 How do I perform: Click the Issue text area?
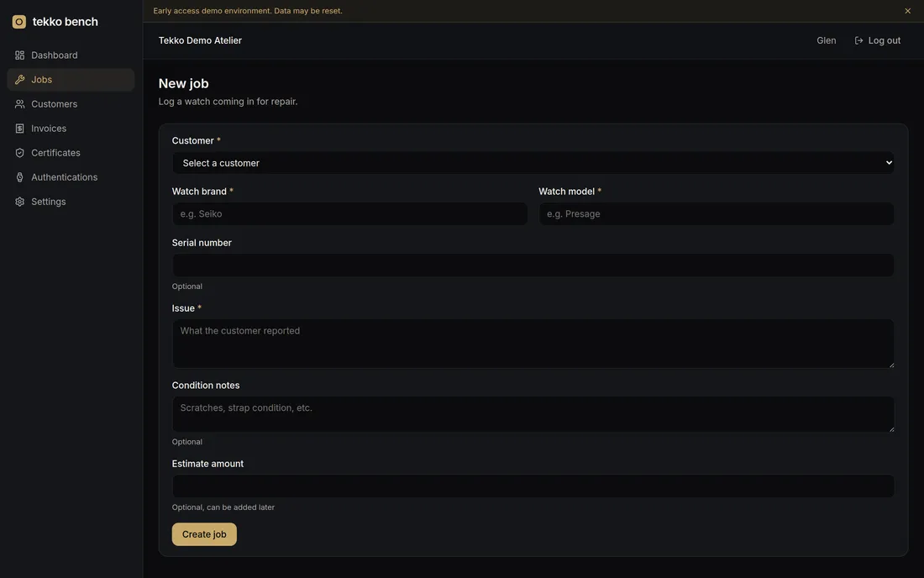(x=533, y=344)
